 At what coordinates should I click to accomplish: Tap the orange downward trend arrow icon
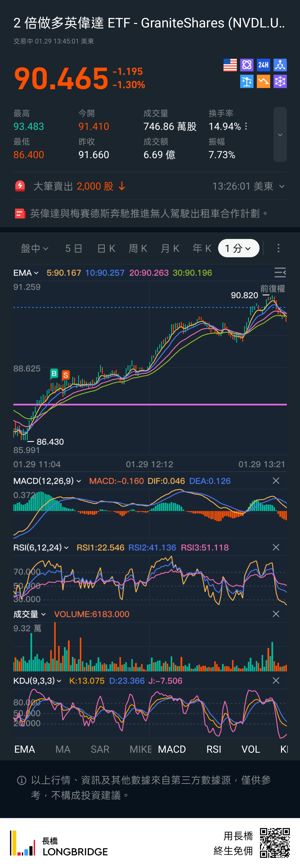tap(263, 82)
